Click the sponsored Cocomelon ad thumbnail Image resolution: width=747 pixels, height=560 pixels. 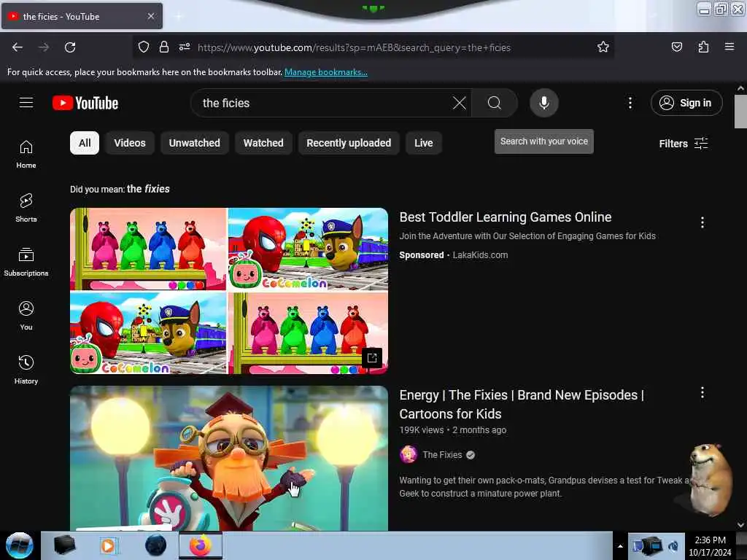[229, 291]
